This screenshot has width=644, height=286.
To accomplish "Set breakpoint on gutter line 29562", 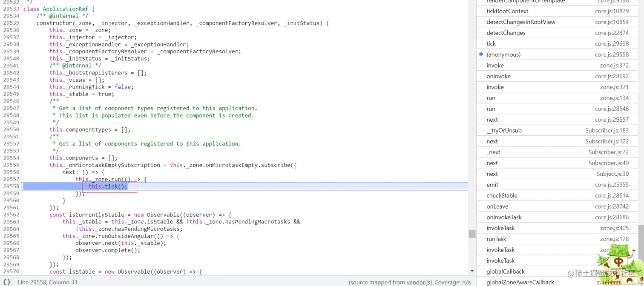I will pos(11,215).
